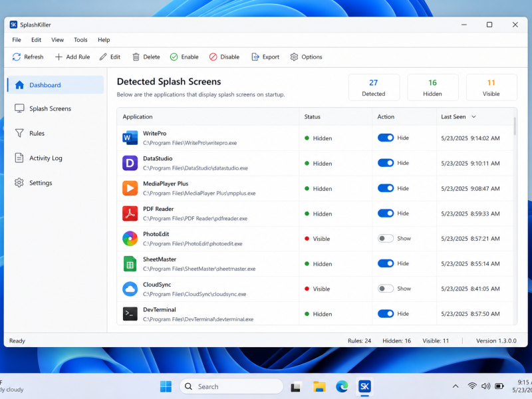Click the 16 Hidden summary card

(x=433, y=88)
